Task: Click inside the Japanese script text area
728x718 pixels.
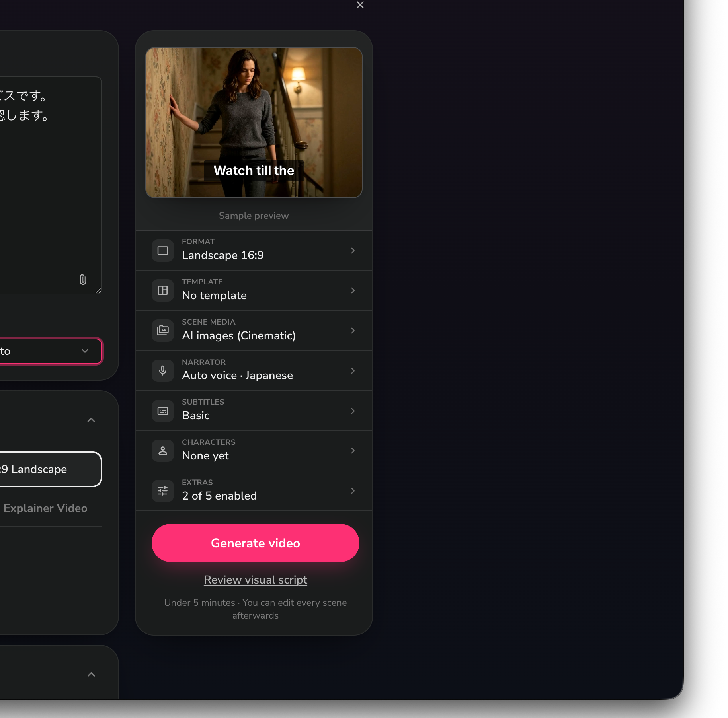Action: click(x=51, y=185)
